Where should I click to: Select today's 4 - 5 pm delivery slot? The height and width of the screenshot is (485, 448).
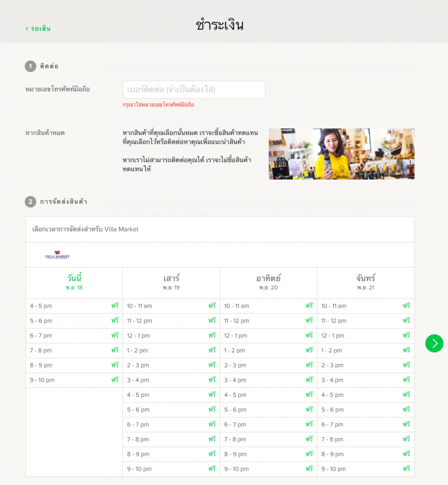[74, 306]
